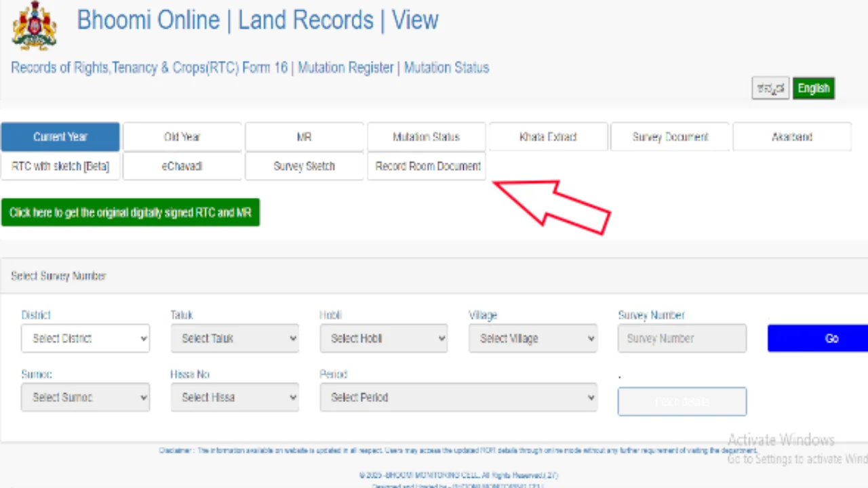Go to Mutation Status tab
This screenshot has height=488, width=868.
click(x=426, y=137)
